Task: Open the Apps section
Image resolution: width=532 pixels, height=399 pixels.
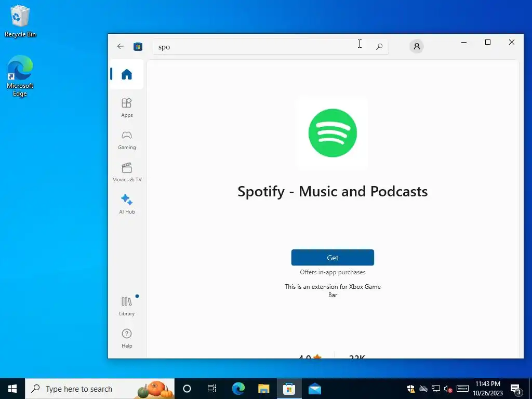Action: [x=127, y=108]
